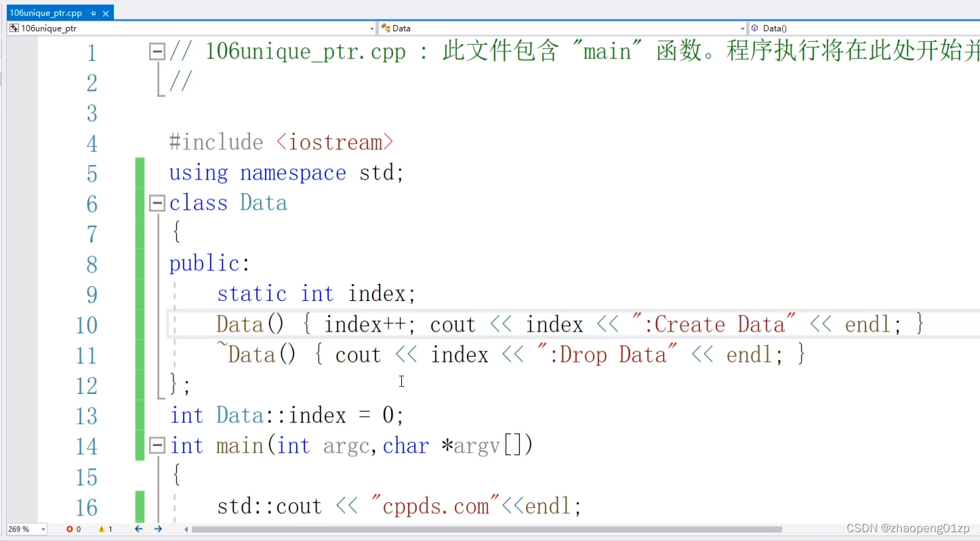Image resolution: width=980 pixels, height=541 pixels.
Task: Click line number 16 in the margin
Action: tap(87, 508)
